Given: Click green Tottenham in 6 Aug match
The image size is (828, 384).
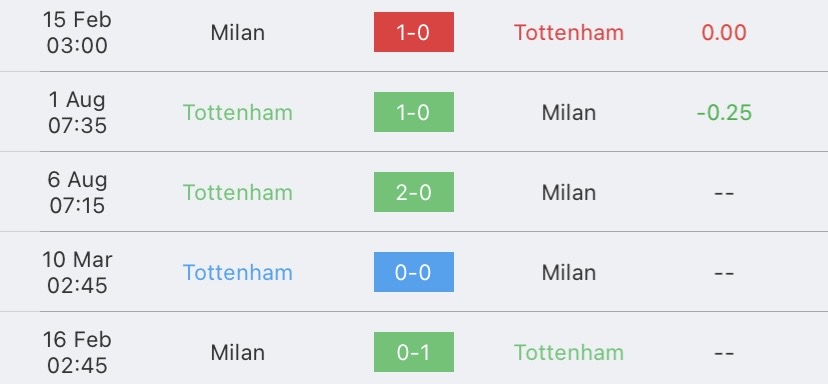Looking at the screenshot, I should pyautogui.click(x=238, y=192).
